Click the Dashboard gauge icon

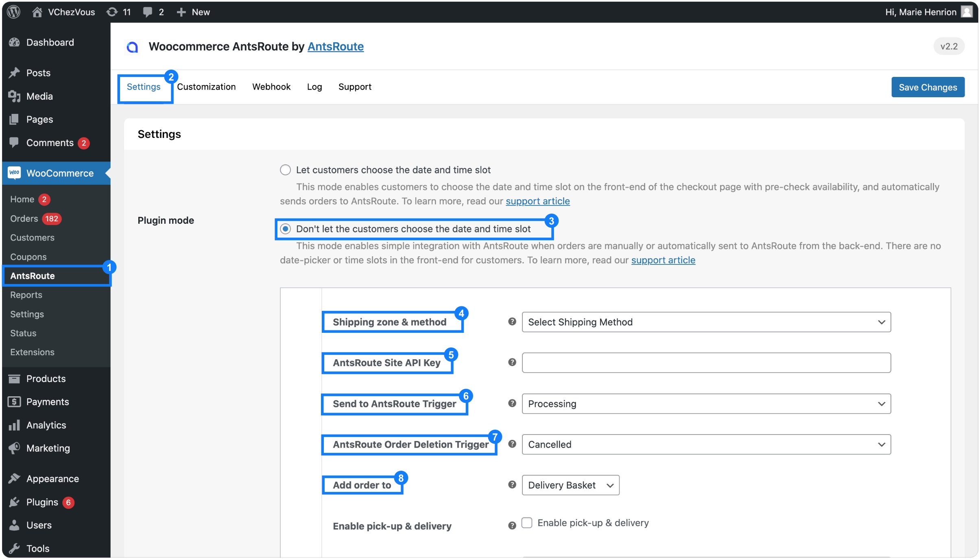point(14,42)
